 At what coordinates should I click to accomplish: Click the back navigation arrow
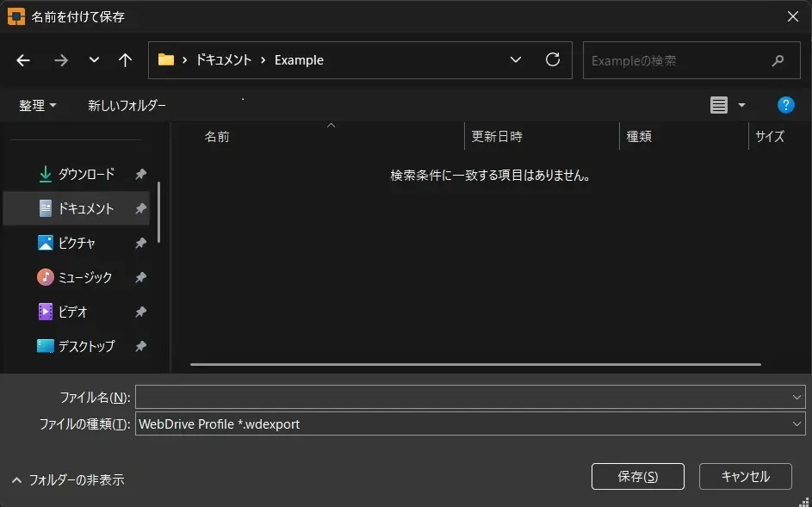[x=23, y=60]
